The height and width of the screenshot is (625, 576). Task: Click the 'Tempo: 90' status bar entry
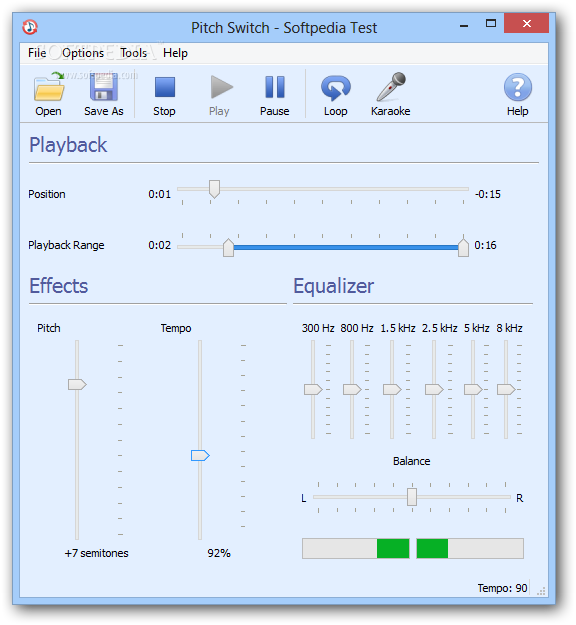(502, 588)
